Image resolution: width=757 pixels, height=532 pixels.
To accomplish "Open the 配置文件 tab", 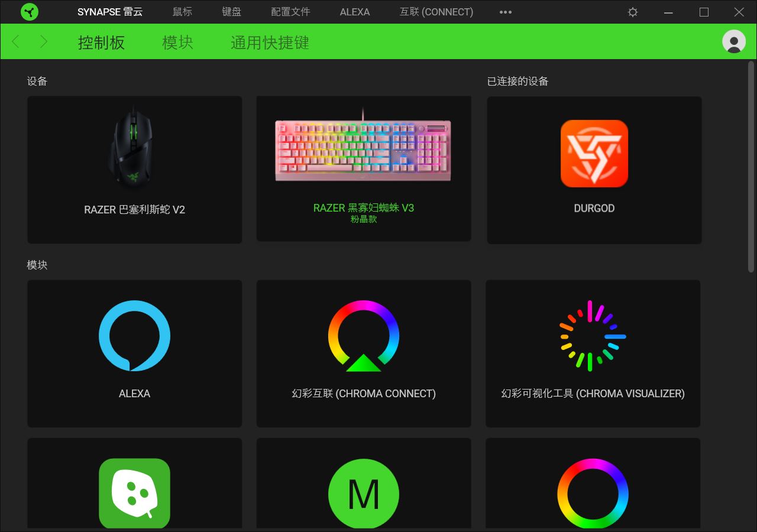I will pos(290,12).
